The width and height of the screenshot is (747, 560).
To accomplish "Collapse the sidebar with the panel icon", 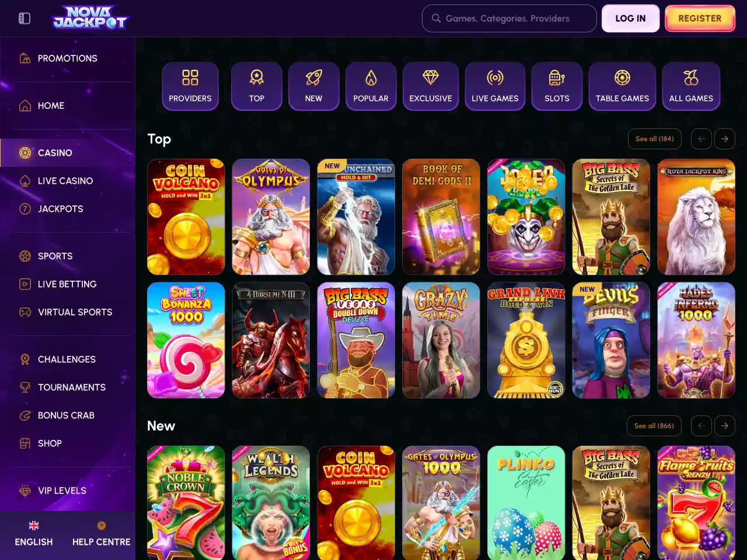I will pyautogui.click(x=25, y=19).
